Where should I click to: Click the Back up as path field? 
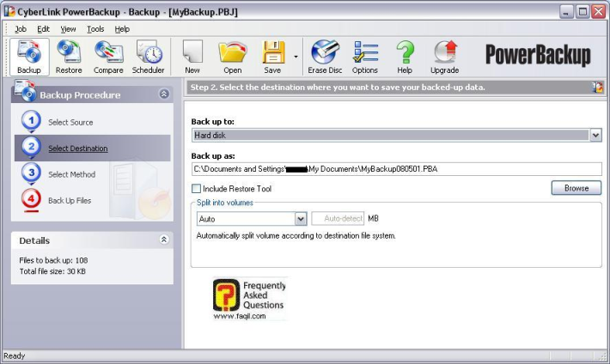(395, 169)
